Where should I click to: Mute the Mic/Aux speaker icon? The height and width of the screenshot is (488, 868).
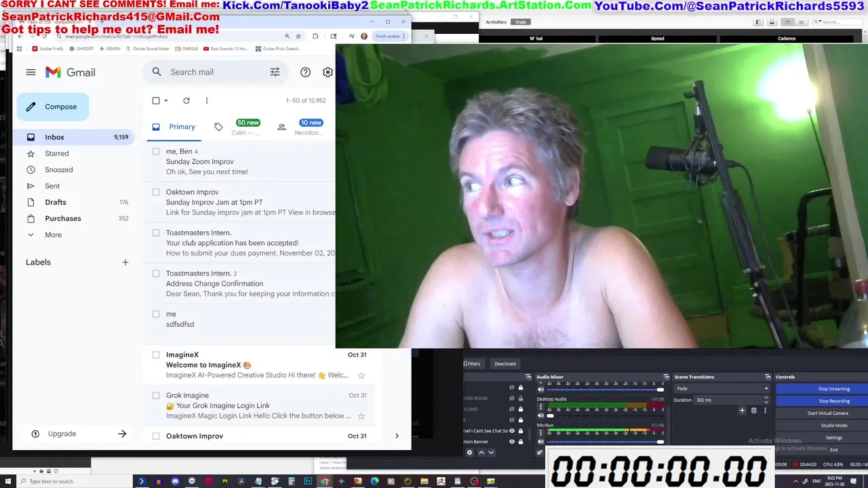pyautogui.click(x=540, y=441)
